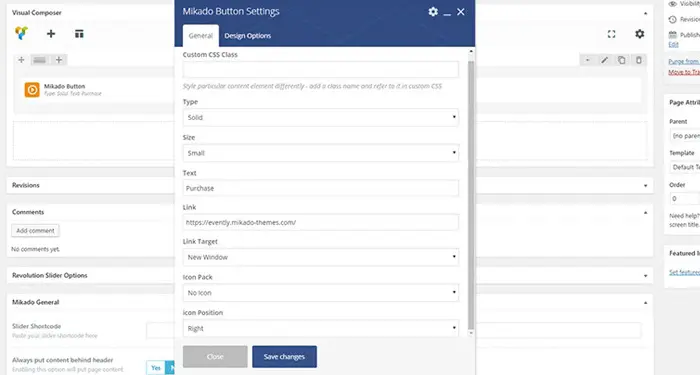Collapse the Visual Composer panel arrow
The width and height of the screenshot is (700, 375).
[645, 13]
